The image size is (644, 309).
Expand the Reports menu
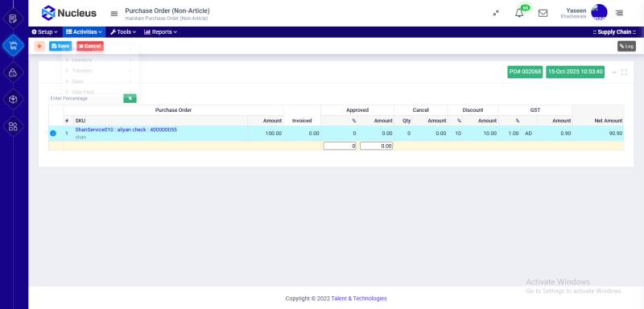160,32
